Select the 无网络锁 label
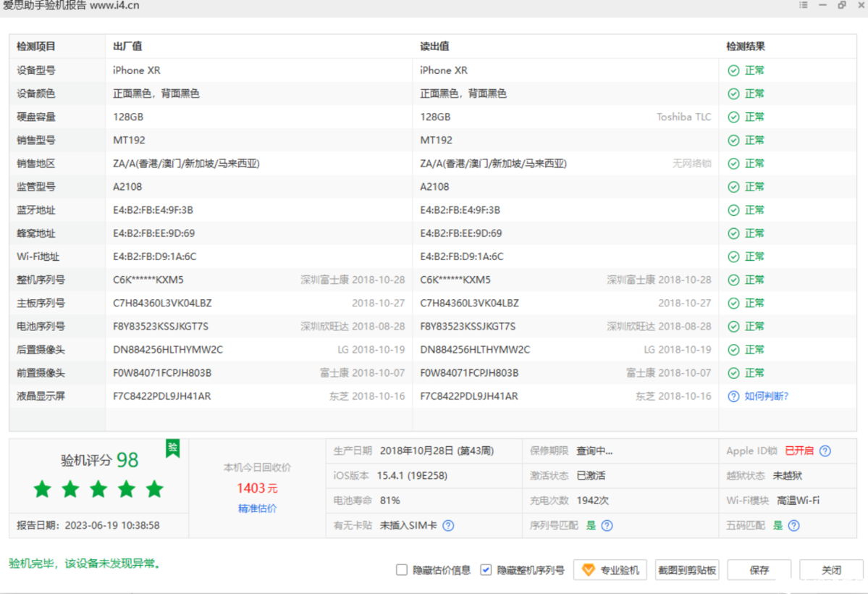The image size is (868, 594). pyautogui.click(x=691, y=164)
